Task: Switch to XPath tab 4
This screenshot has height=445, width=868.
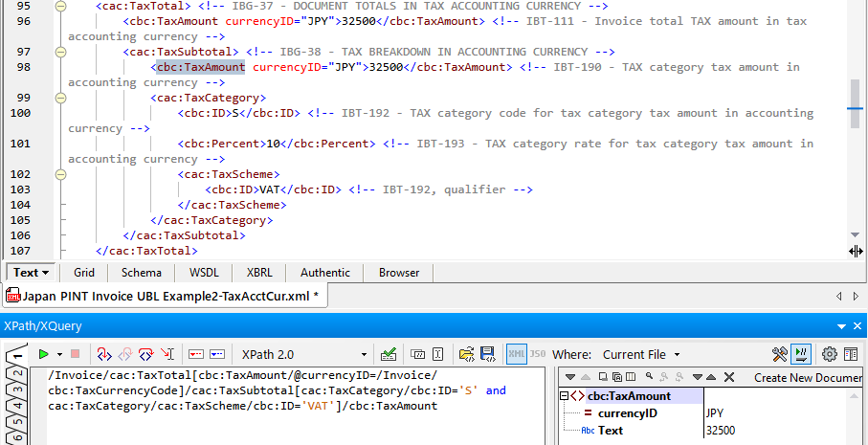Action: [x=18, y=406]
